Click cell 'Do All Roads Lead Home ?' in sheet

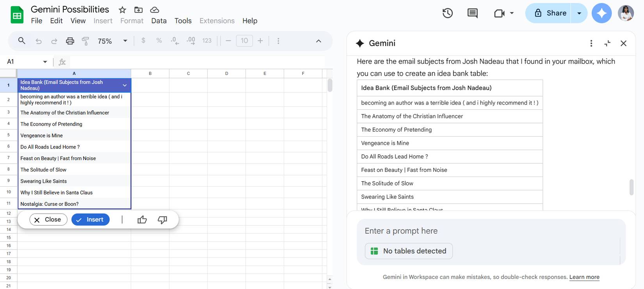[74, 147]
